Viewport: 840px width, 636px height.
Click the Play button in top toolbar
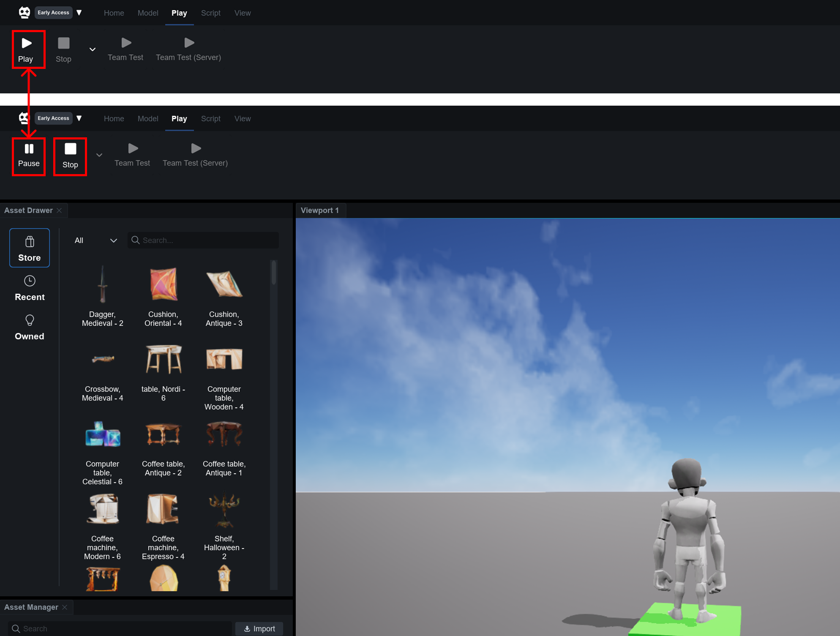pyautogui.click(x=26, y=49)
